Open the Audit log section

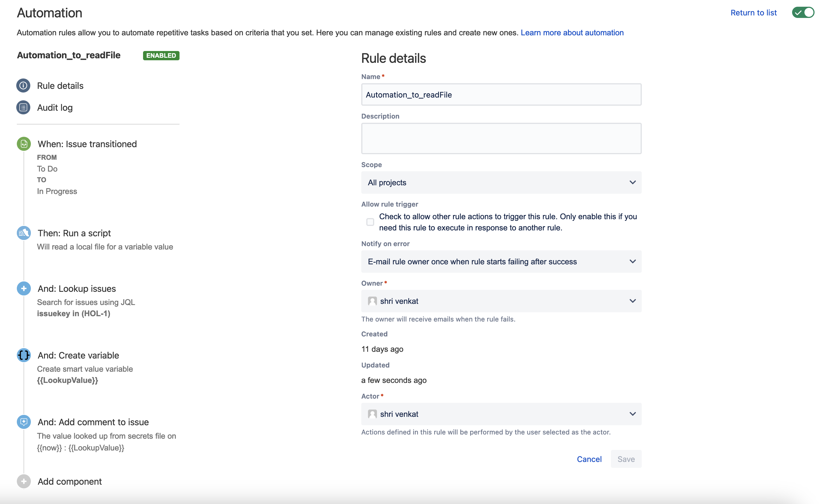(x=55, y=107)
